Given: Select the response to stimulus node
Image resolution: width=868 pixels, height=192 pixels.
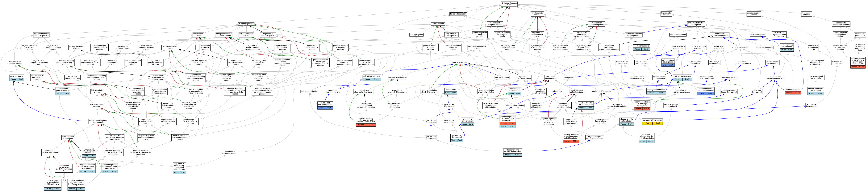Looking at the screenshot, I should click(x=806, y=14).
